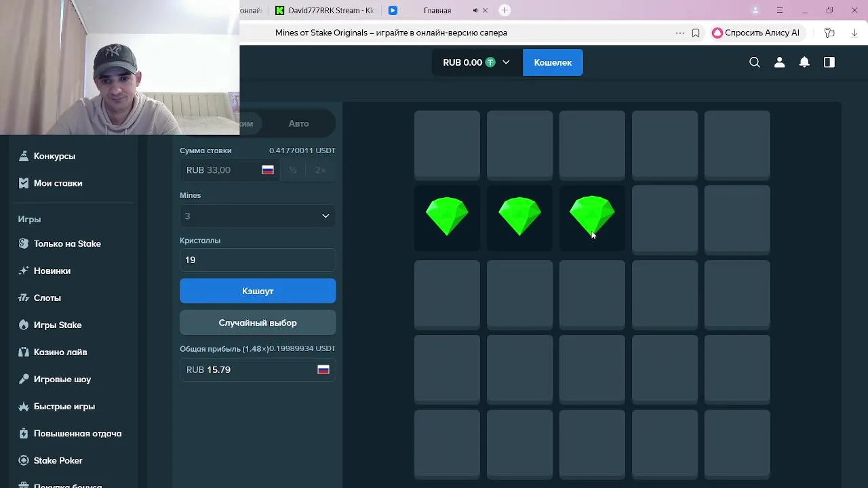
Task: Click the browser bookmark icon
Action: click(696, 33)
